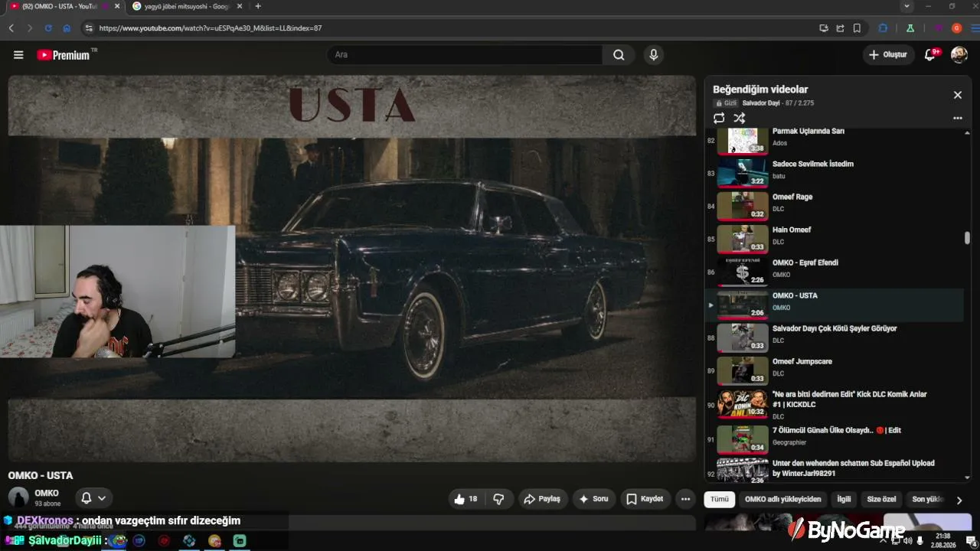Open a new browser tab
The width and height of the screenshot is (980, 551).
258,6
